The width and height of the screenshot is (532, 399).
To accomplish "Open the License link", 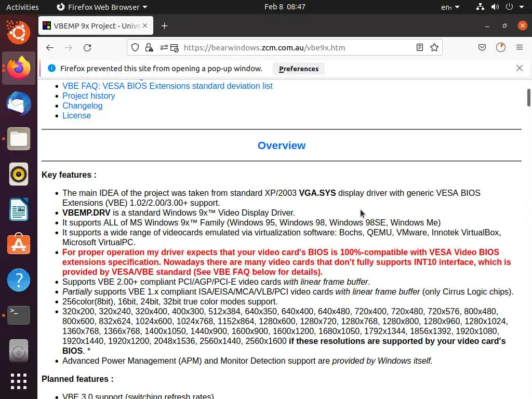I will (x=77, y=115).
